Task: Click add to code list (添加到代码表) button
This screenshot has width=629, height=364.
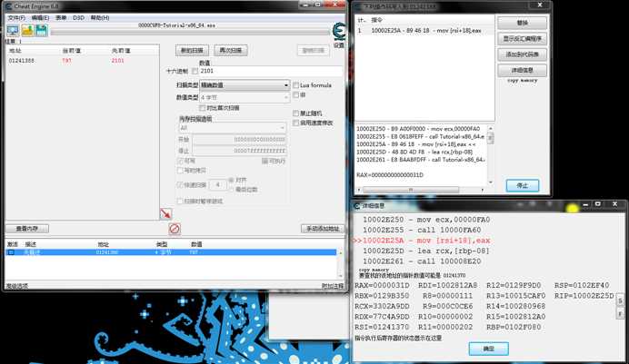Action: [x=522, y=54]
